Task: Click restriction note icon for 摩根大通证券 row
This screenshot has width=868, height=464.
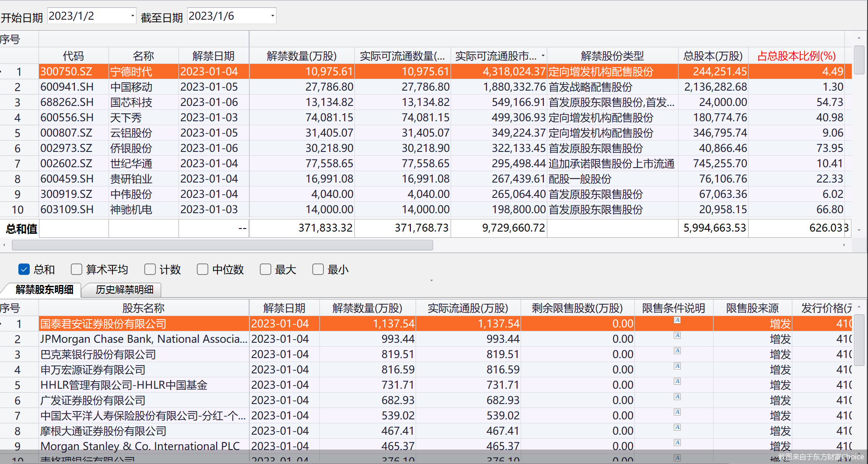Action: 677,428
